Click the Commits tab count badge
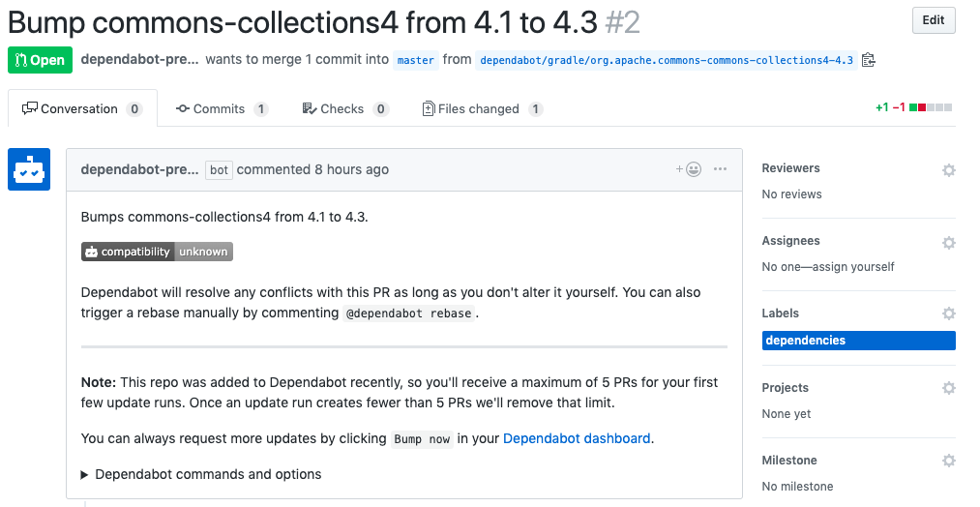The height and width of the screenshot is (507, 980). [x=260, y=109]
